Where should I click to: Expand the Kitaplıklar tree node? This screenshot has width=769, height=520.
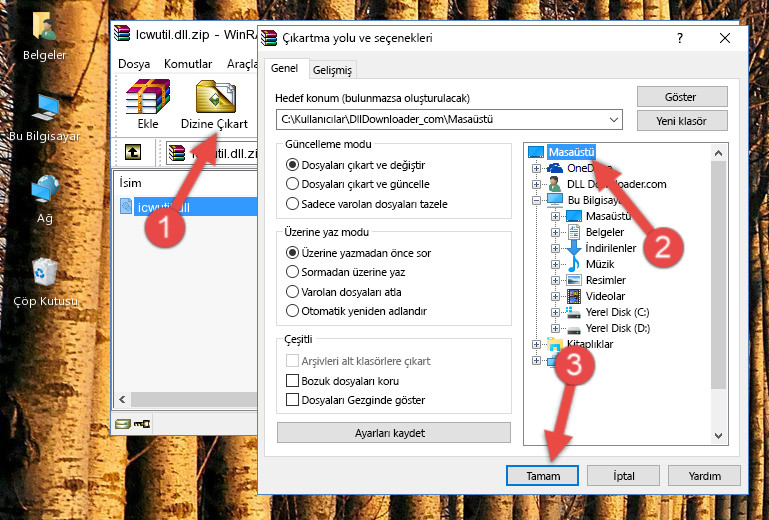click(x=537, y=344)
